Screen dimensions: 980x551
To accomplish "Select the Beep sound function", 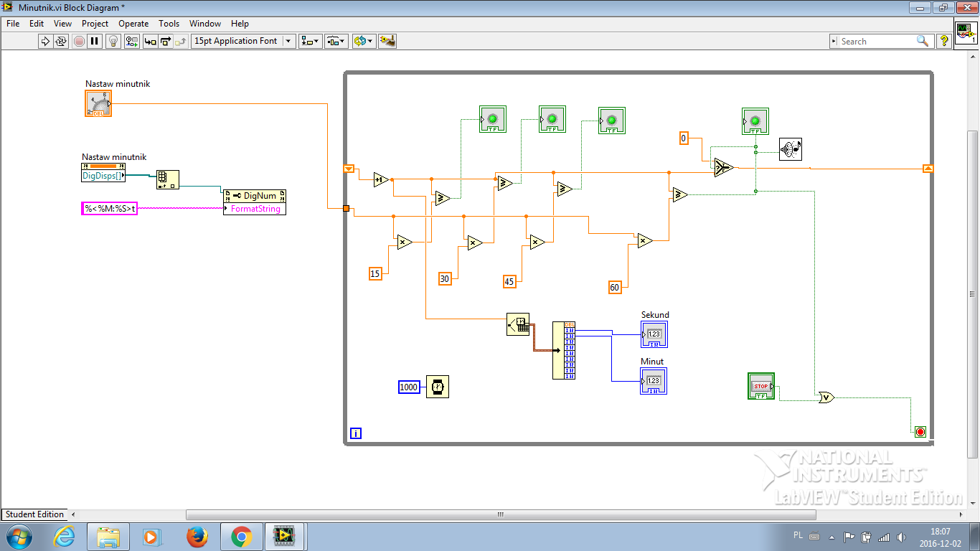I will click(x=791, y=149).
